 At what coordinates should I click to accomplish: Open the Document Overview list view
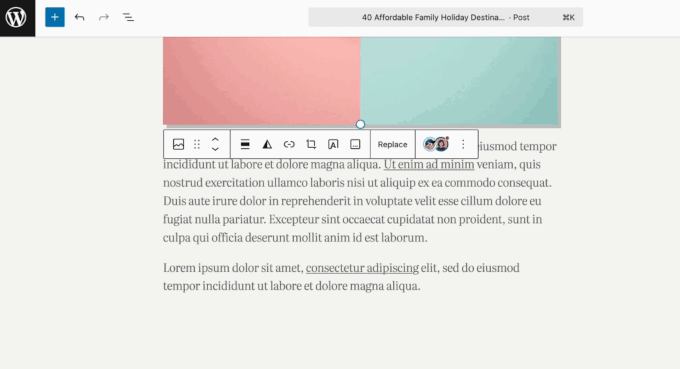[128, 17]
